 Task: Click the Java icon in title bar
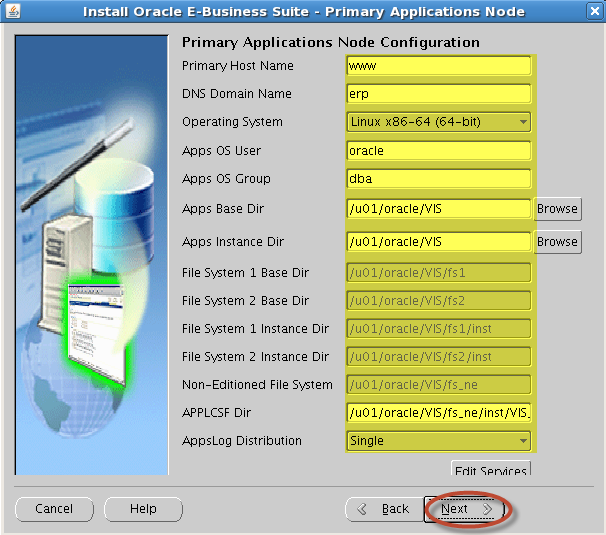[13, 12]
